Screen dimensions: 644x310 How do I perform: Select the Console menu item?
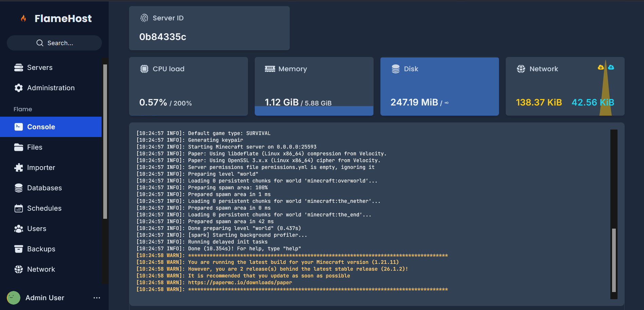tap(51, 127)
